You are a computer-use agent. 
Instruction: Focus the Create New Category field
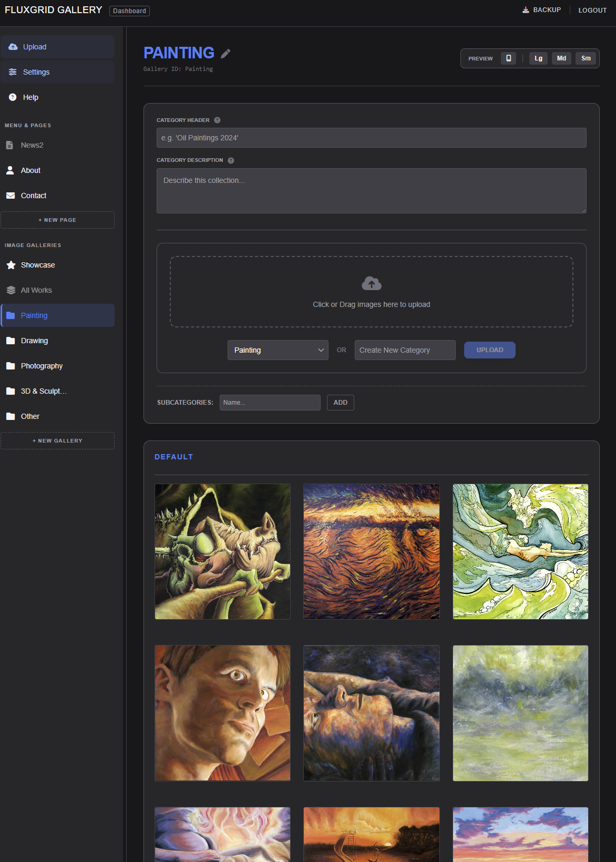click(x=405, y=350)
